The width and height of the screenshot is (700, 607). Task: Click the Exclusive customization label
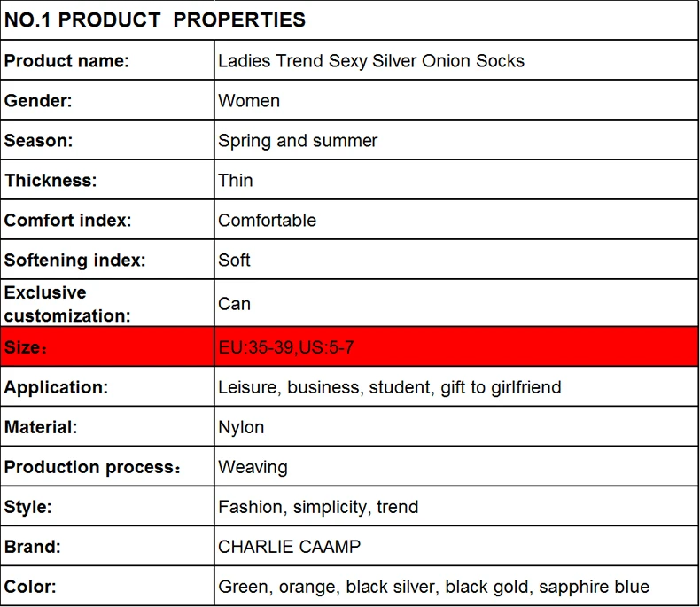coord(67,304)
